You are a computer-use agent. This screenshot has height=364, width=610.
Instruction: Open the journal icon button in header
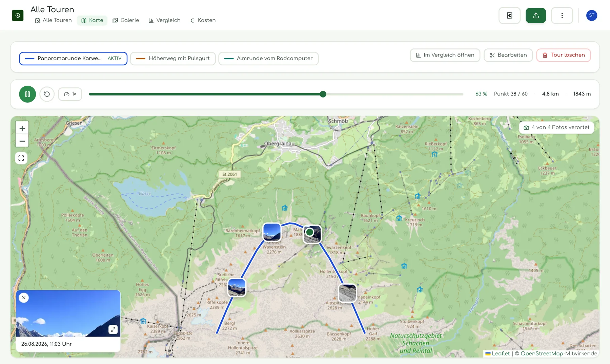coord(509,15)
